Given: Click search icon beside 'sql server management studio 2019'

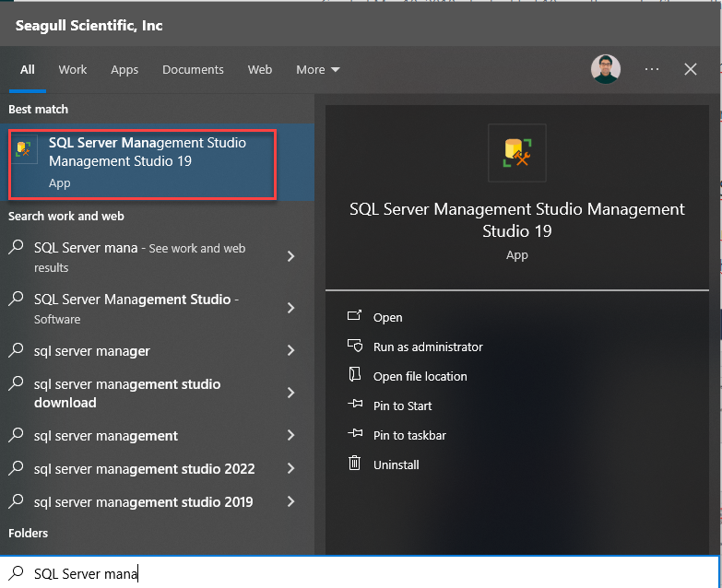Looking at the screenshot, I should click(x=16, y=500).
